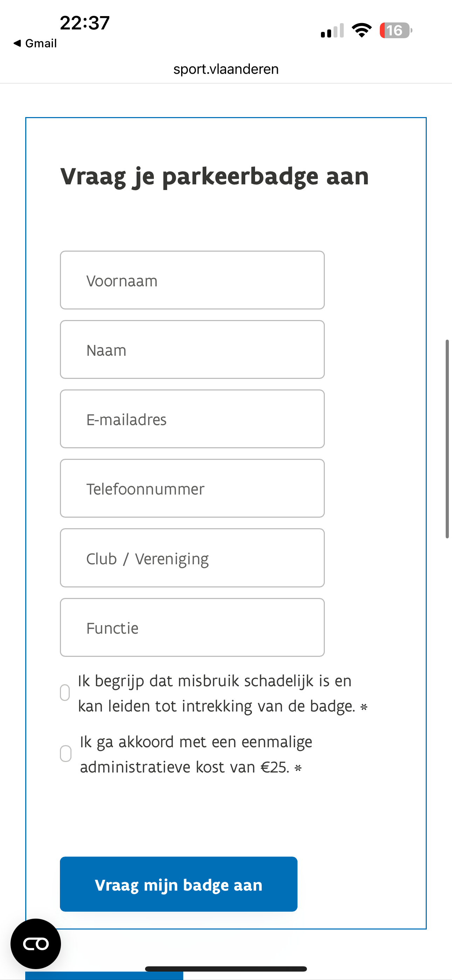Tap the sport.vlaanderen address bar
The height and width of the screenshot is (980, 452).
(226, 69)
